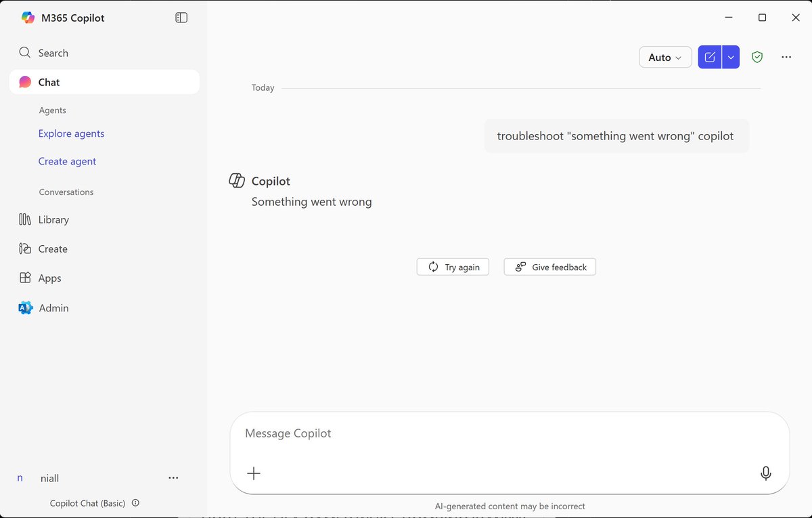This screenshot has height=518, width=812.
Task: Start a new chat with compose icon
Action: click(710, 58)
